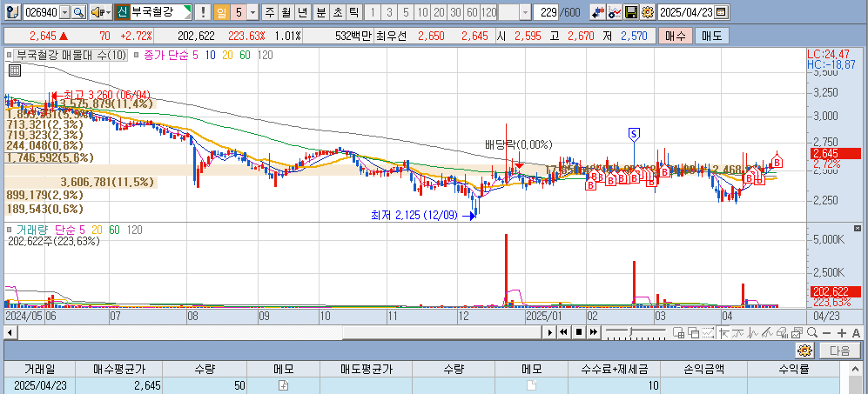Screen dimensions: 868x394
Task: Search stock code with magnifier icon
Action: tap(78, 12)
